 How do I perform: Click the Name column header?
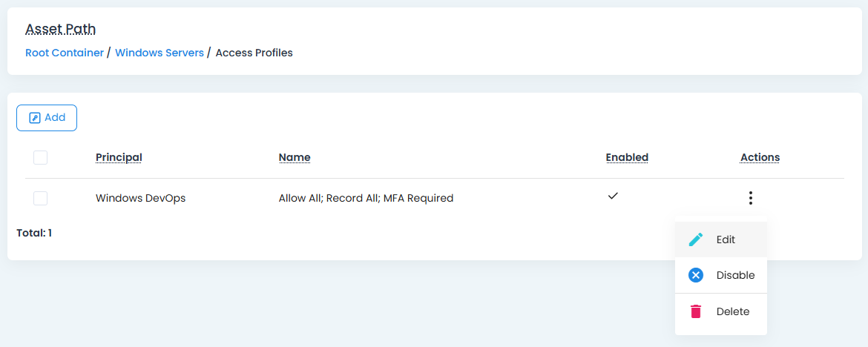295,157
